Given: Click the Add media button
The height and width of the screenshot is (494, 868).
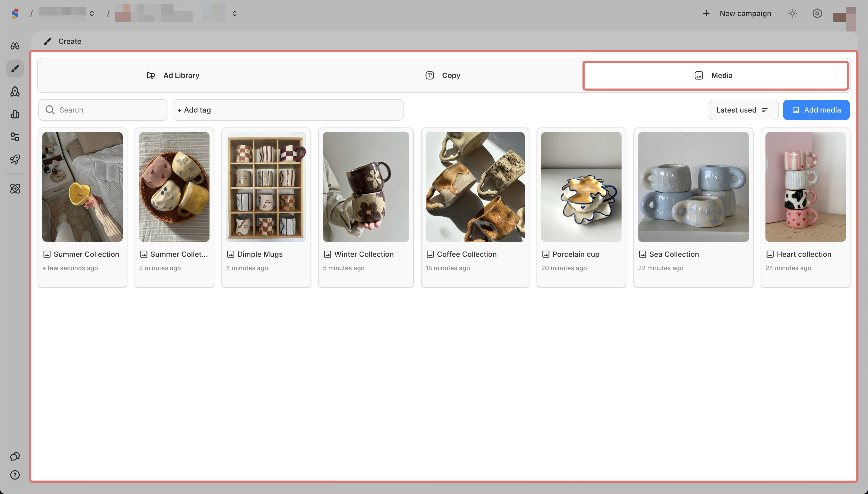Looking at the screenshot, I should (x=816, y=110).
